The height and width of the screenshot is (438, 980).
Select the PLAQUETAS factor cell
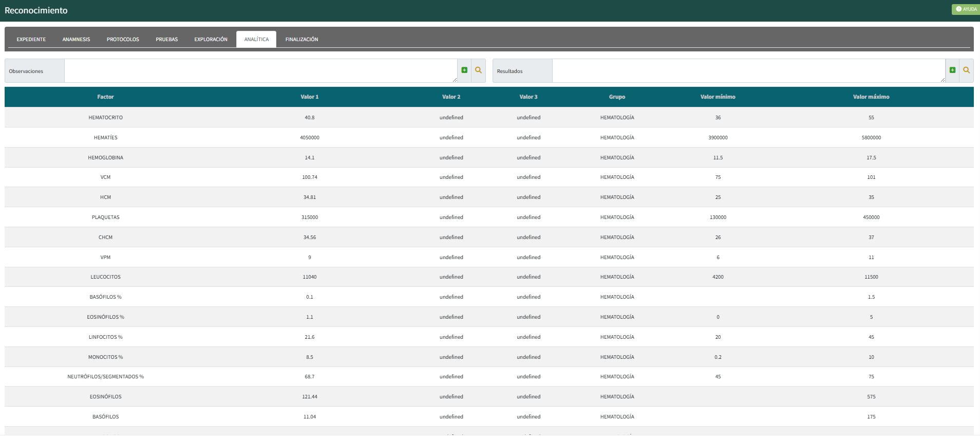(x=106, y=217)
